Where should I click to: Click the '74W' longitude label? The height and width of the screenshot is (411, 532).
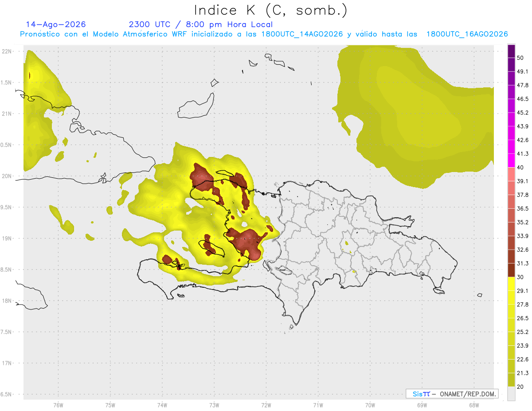click(162, 405)
